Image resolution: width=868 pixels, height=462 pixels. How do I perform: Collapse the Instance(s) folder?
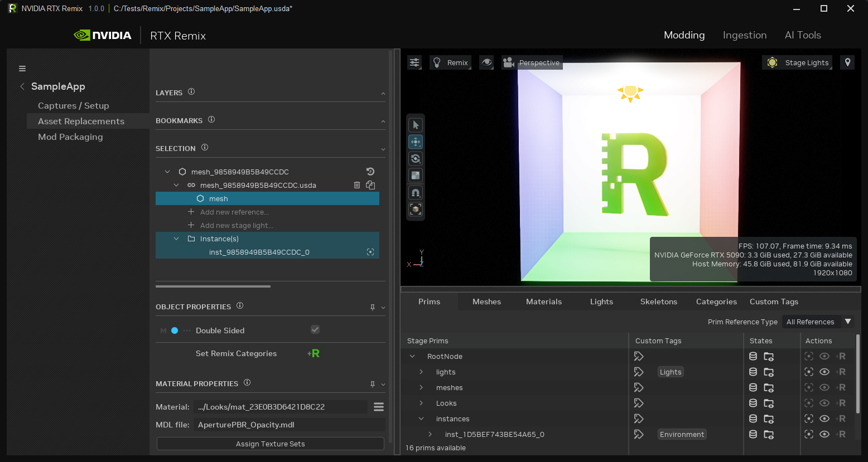coord(176,239)
